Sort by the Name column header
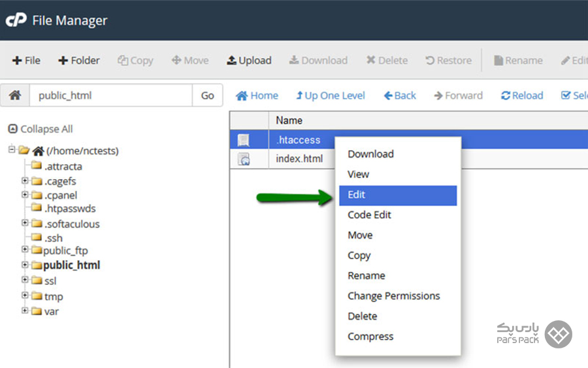Viewport: 588px width, 368px height. 289,120
